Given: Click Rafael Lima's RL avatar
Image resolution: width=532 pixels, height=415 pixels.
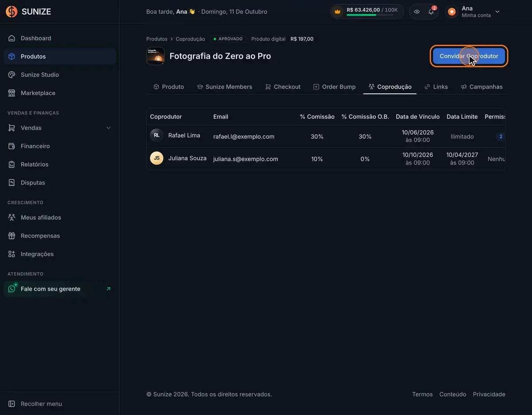Looking at the screenshot, I should [156, 135].
